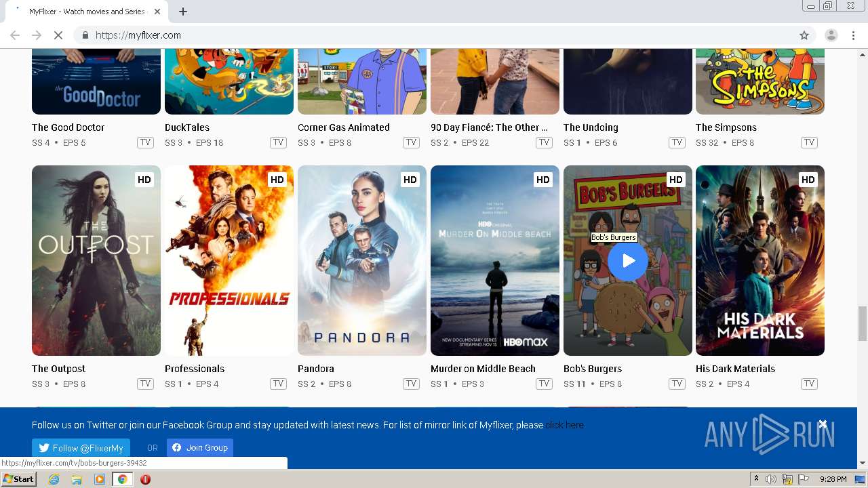Open the Pandora poster thumbnail

click(x=362, y=260)
